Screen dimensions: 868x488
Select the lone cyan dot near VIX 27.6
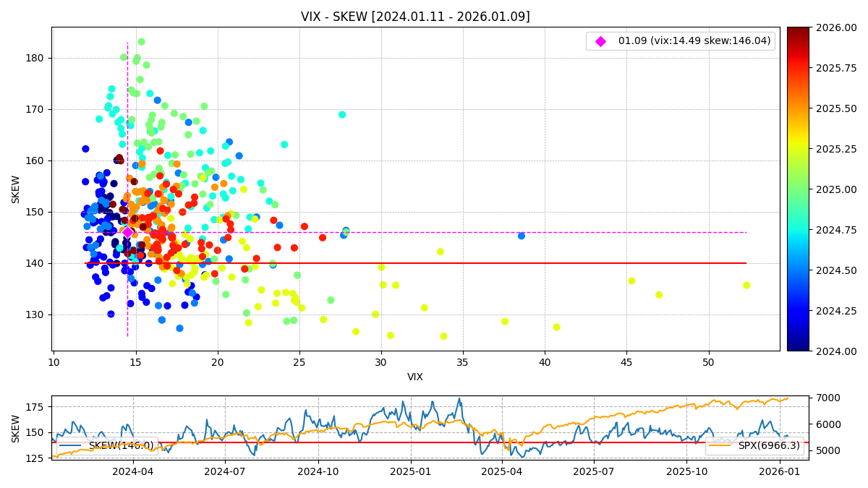(x=342, y=114)
